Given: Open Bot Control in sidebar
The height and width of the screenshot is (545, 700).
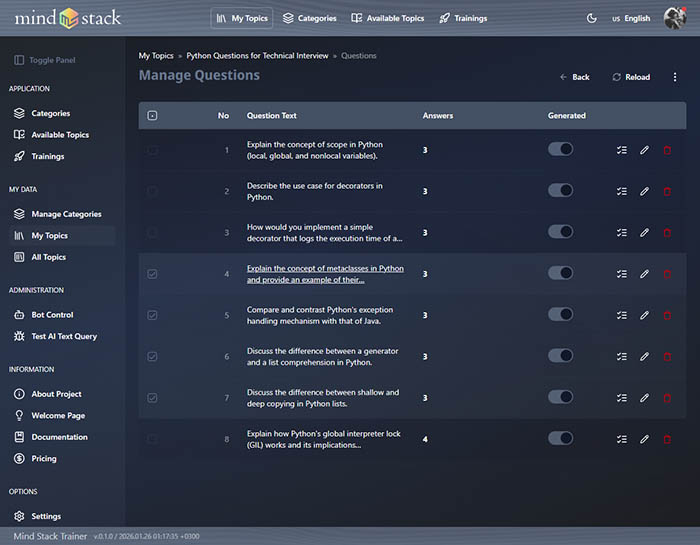Looking at the screenshot, I should 62,315.
